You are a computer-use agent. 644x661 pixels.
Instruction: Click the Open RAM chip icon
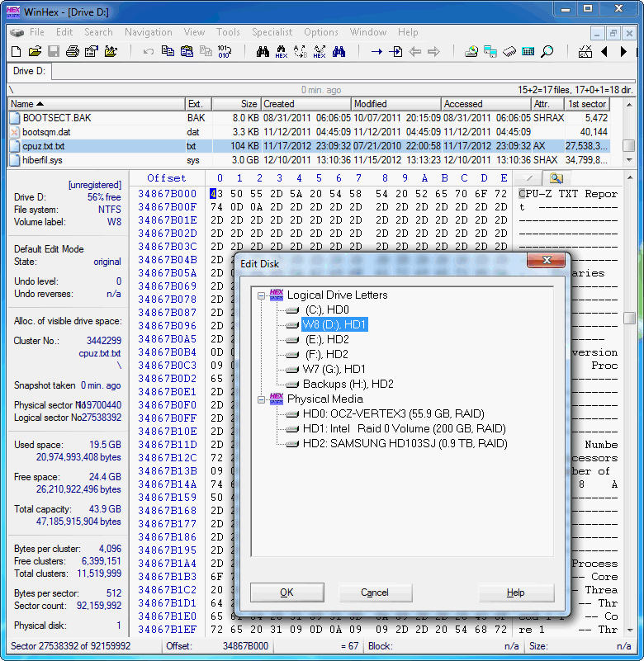509,51
